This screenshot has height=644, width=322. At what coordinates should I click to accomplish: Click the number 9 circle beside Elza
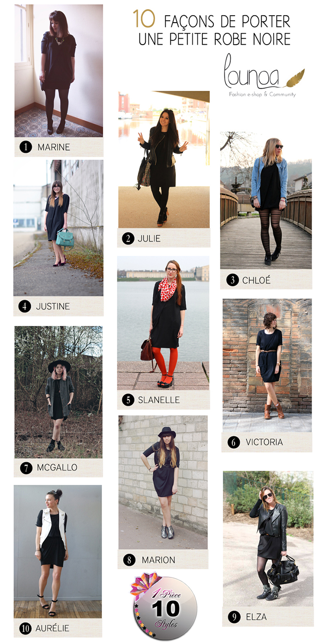click(x=234, y=617)
